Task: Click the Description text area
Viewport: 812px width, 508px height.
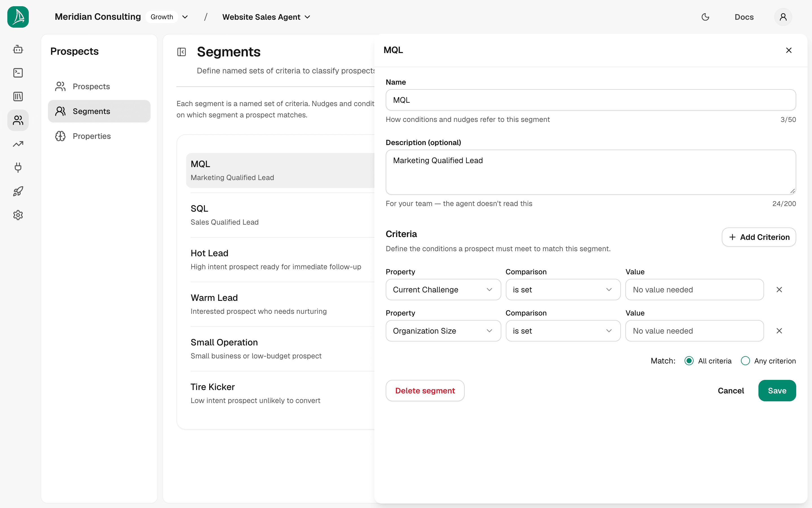Action: 591,172
